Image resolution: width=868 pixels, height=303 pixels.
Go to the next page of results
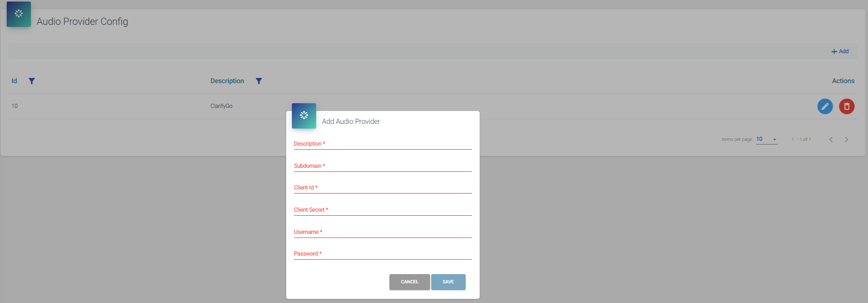point(846,140)
